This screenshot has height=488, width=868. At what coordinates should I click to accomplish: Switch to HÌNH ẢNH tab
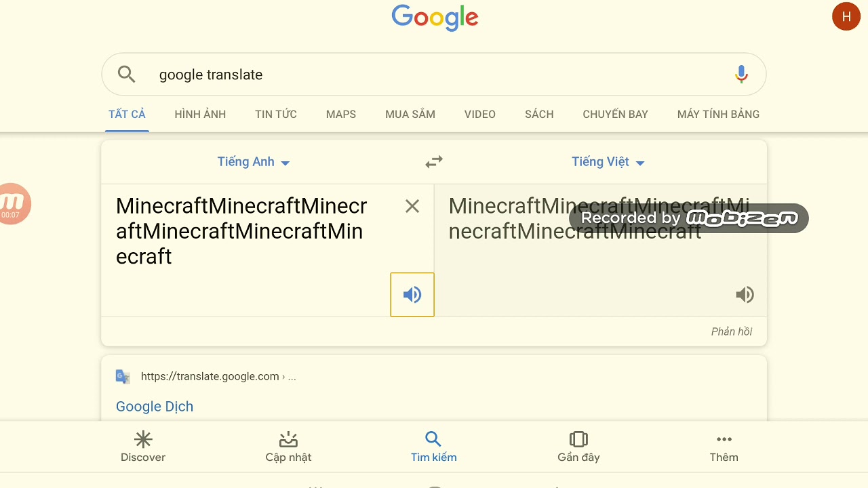(200, 115)
